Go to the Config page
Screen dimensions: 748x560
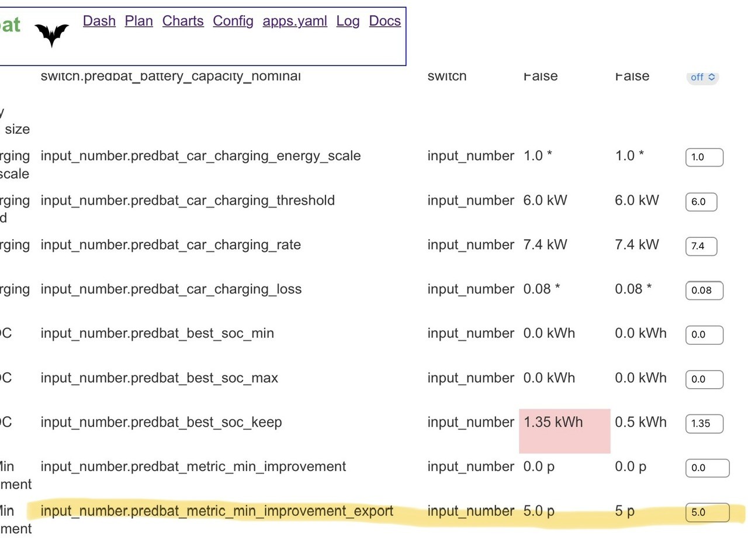[233, 21]
